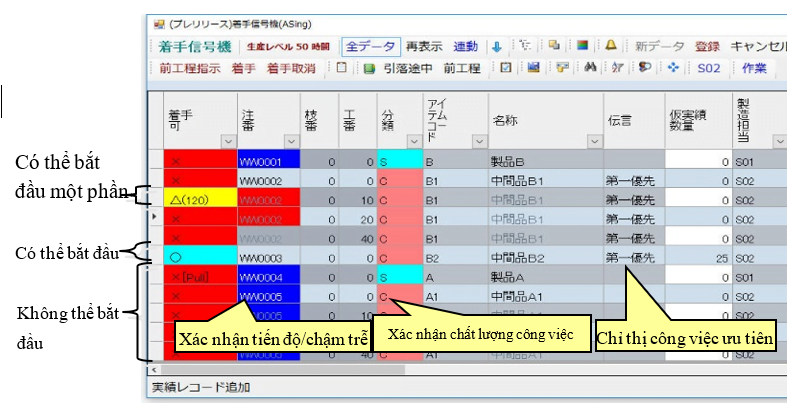
Task: Click the 作業 toolbar item
Action: click(x=754, y=68)
